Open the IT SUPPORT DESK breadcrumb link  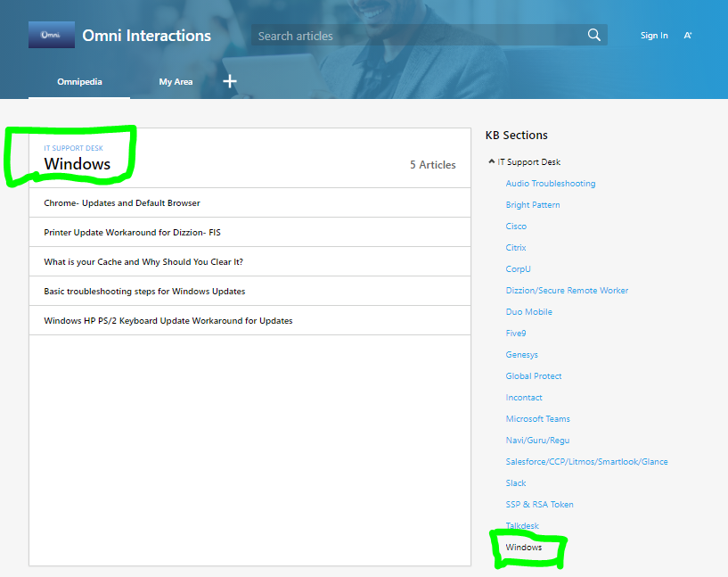point(73,148)
